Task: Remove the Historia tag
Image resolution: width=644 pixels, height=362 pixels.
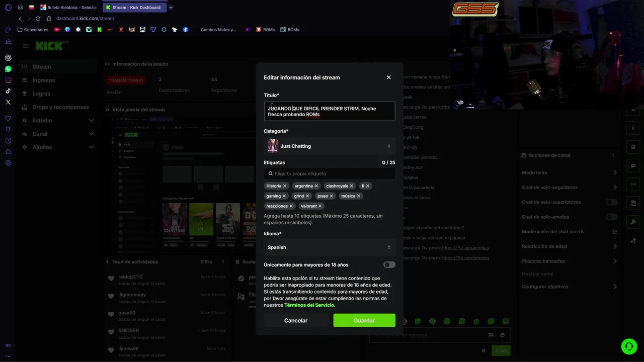Action: pyautogui.click(x=285, y=186)
